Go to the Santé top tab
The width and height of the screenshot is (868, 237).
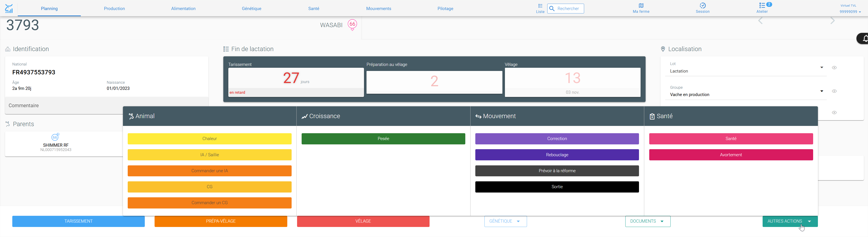click(x=314, y=8)
